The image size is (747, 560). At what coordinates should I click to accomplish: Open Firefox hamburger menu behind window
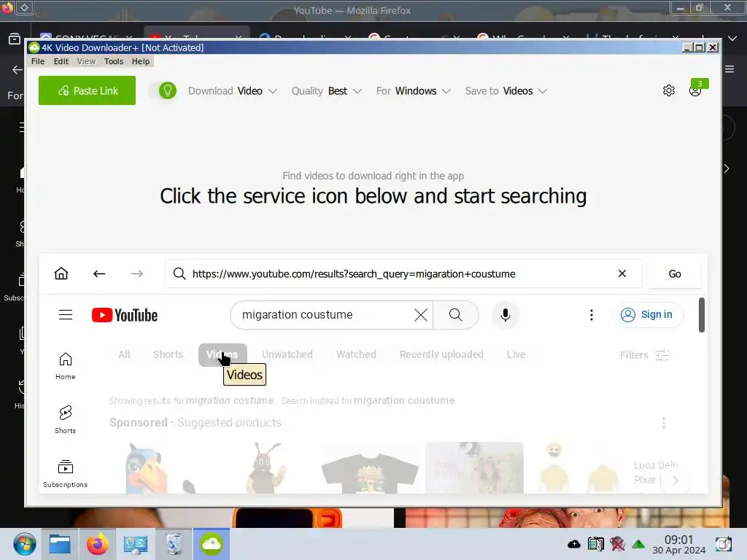729,69
